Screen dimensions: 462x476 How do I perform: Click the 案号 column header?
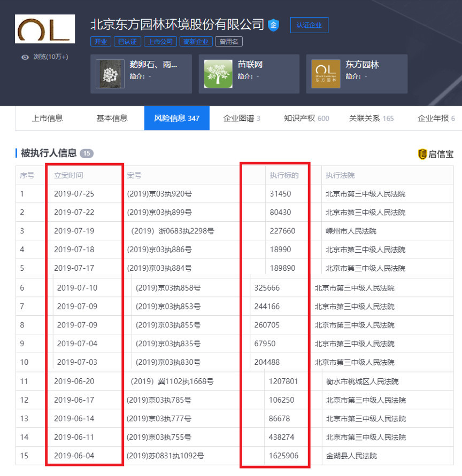point(134,175)
